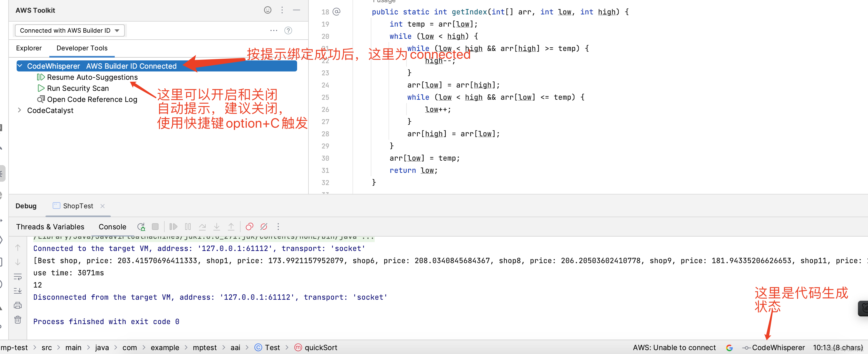Select the CodeWhisperer AWS Builder ID Connected row
The image size is (868, 354).
click(x=157, y=66)
